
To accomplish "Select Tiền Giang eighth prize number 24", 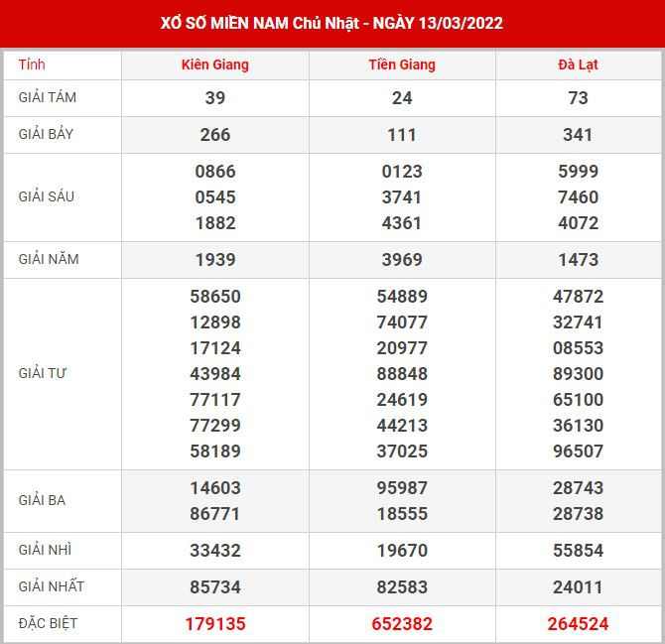I will [x=402, y=98].
